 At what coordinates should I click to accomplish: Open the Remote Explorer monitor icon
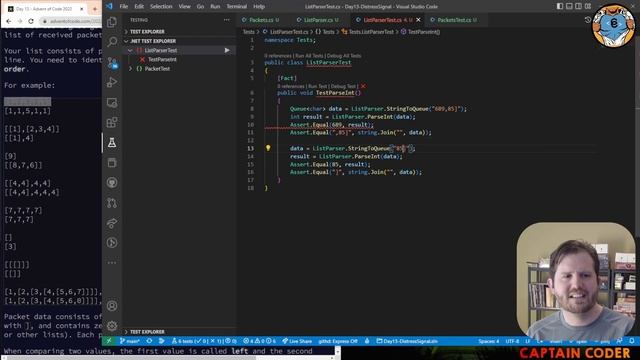(x=112, y=102)
